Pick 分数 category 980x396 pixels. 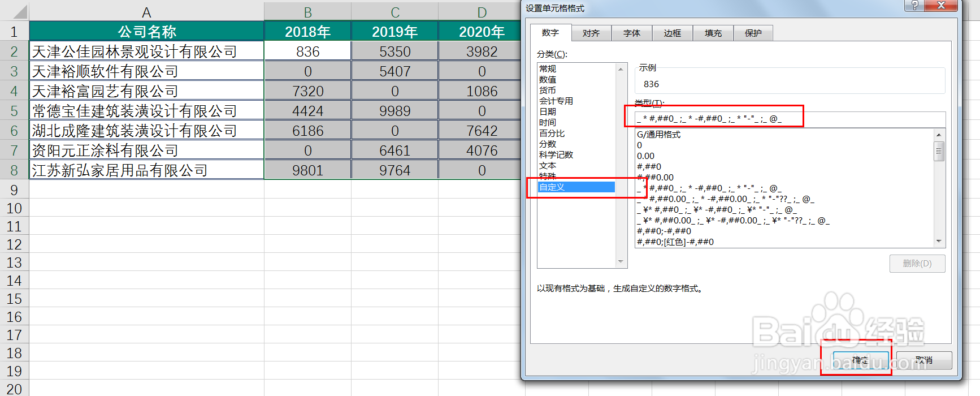click(576, 144)
